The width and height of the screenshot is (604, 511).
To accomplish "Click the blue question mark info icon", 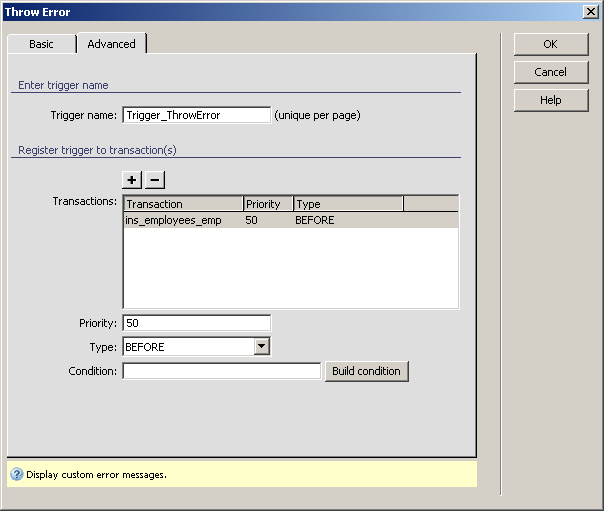I will click(16, 474).
